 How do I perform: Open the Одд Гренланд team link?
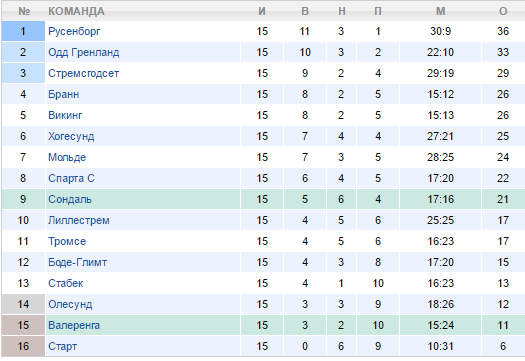coord(84,52)
